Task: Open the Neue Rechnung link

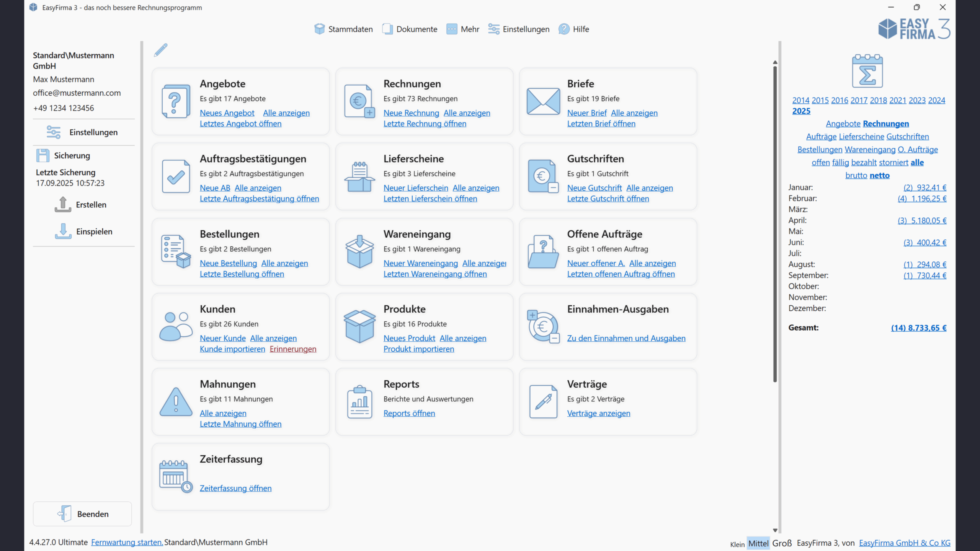Action: tap(411, 113)
